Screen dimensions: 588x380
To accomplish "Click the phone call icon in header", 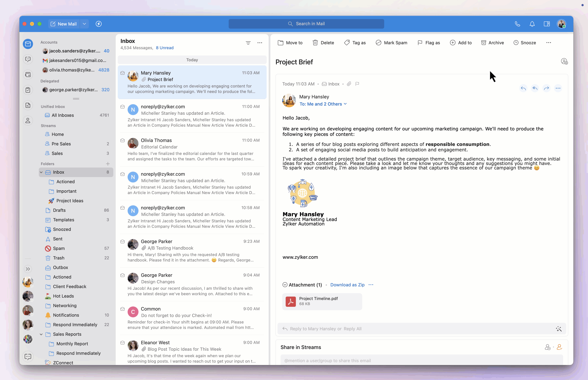I will (518, 24).
